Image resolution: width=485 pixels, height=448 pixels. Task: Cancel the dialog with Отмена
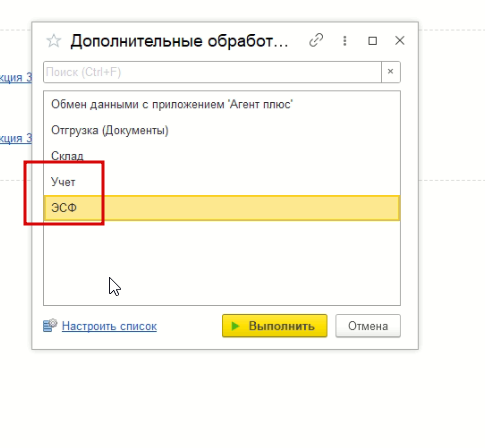point(368,326)
